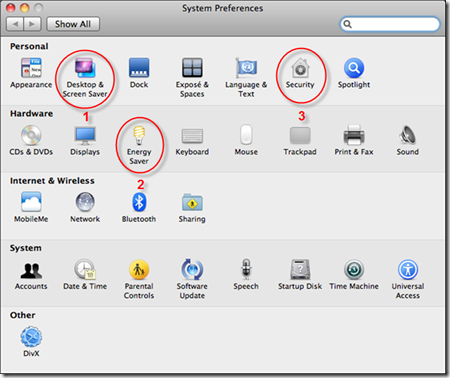Open the Security preference pane

[x=300, y=73]
